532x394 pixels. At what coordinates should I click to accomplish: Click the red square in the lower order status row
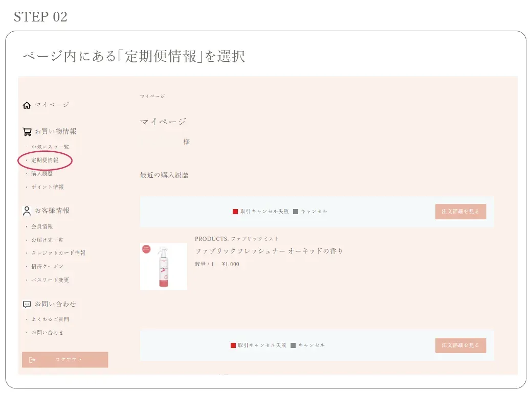tap(233, 345)
